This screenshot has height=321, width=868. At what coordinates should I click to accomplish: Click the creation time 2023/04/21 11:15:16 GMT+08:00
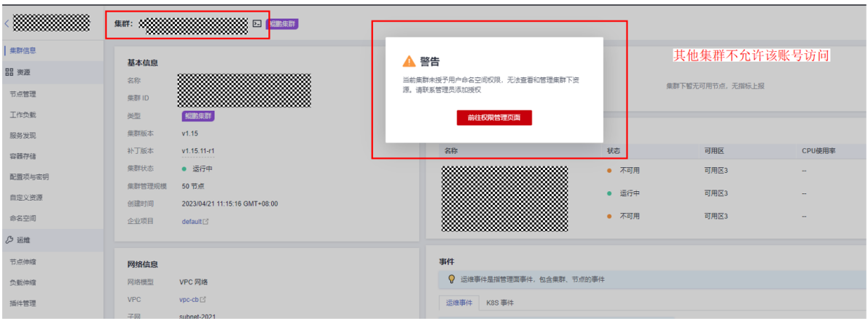(230, 204)
